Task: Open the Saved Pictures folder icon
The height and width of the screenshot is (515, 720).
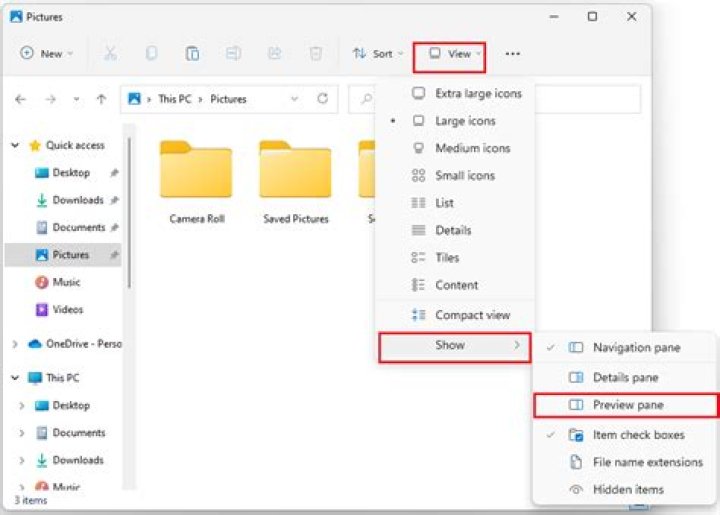Action: [295, 169]
